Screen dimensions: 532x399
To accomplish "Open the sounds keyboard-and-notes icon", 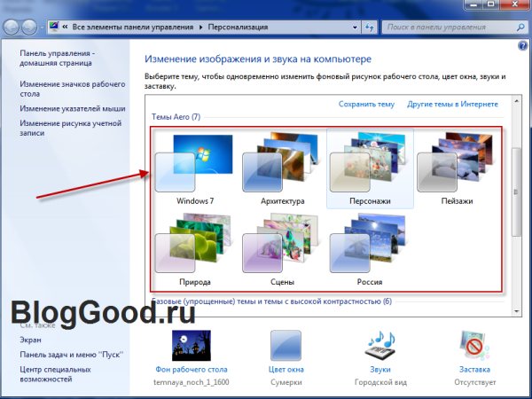I will pyautogui.click(x=380, y=345).
